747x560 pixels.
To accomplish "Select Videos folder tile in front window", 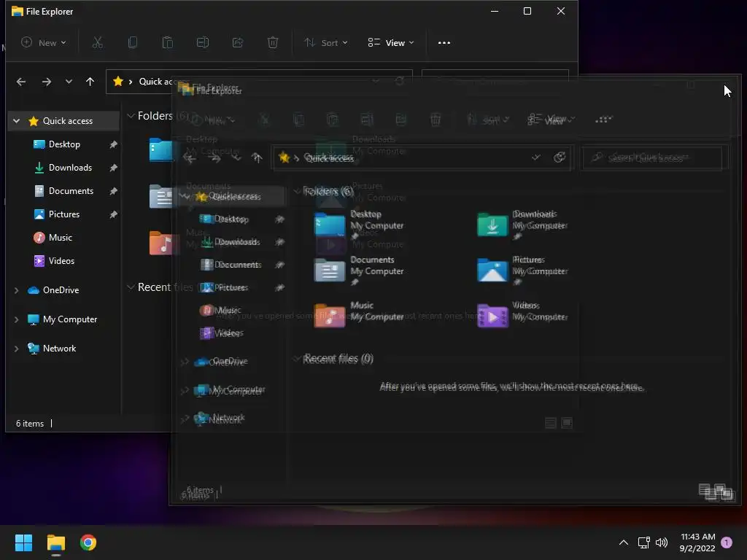I will 522,316.
